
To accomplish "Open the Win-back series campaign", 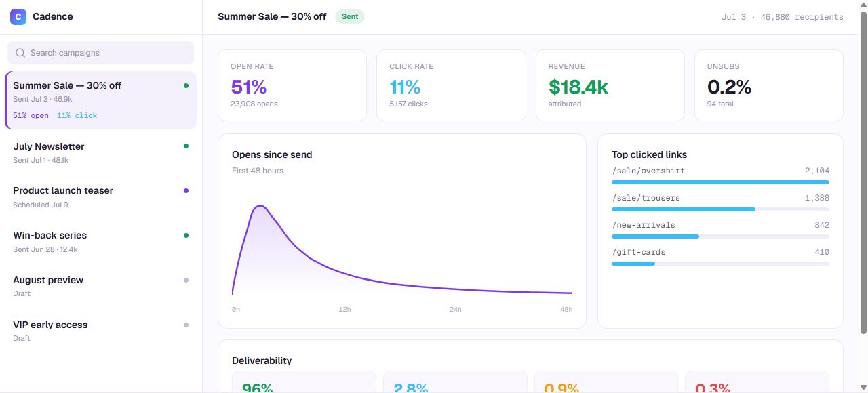I will tap(100, 243).
